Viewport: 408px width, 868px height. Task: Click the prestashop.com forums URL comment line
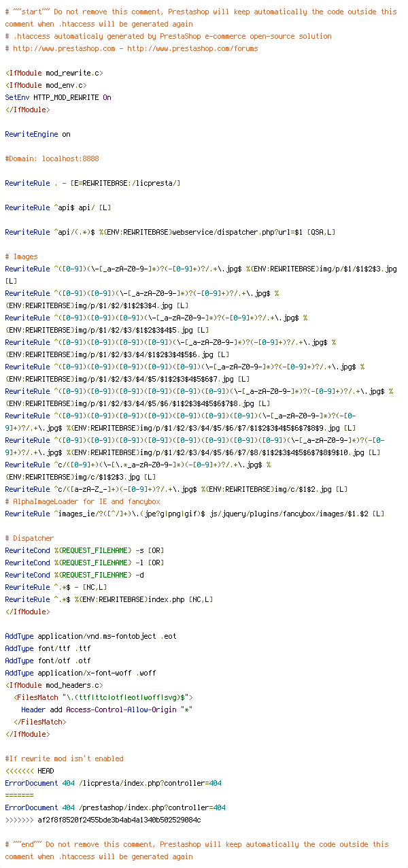(131, 48)
